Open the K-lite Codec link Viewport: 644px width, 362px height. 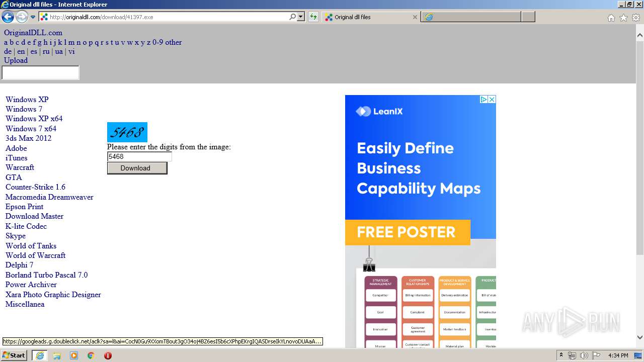pyautogui.click(x=26, y=226)
